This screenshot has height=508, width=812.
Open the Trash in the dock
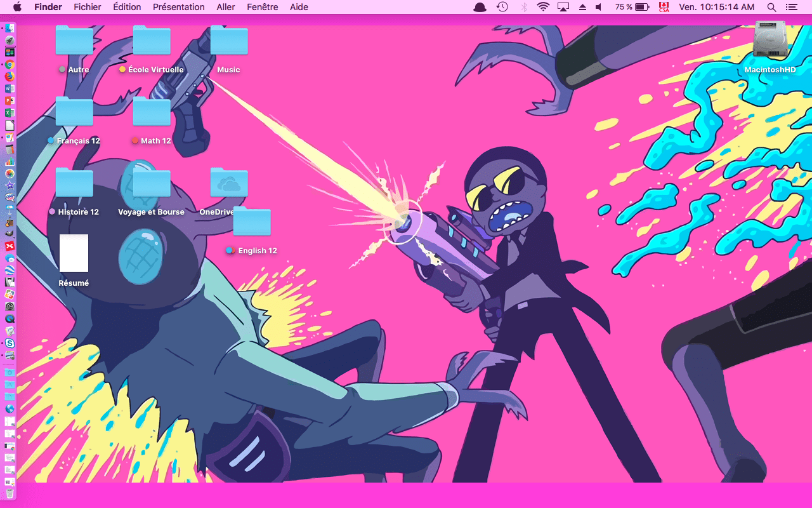pos(10,493)
